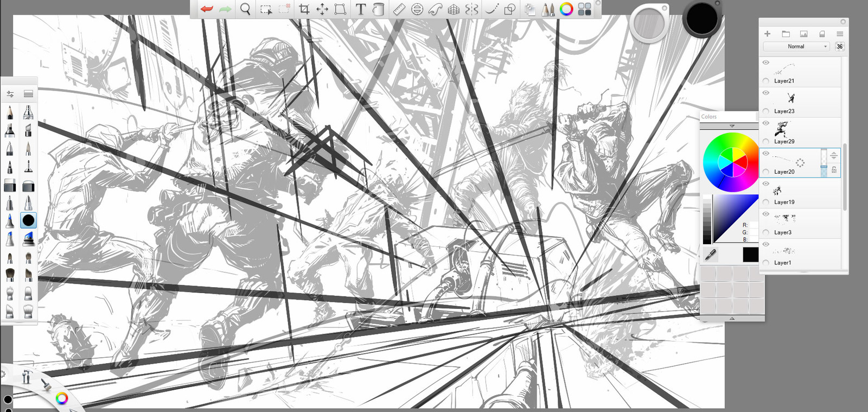Image resolution: width=868 pixels, height=412 pixels.
Task: Open the Brush Palette toolbar icon
Action: tap(548, 9)
